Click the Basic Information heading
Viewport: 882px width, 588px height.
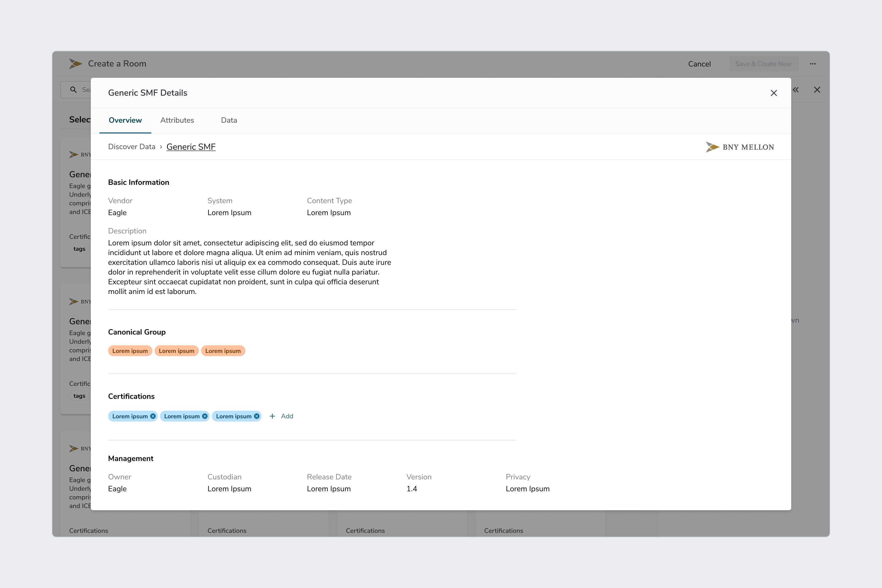click(x=139, y=182)
